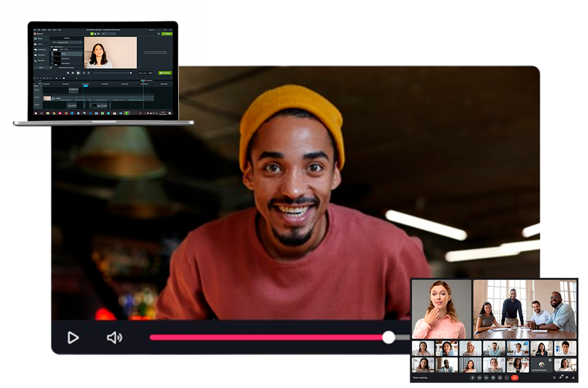Toggle camera in Team meeting toolbar
The width and height of the screenshot is (588, 388).
pos(480,378)
